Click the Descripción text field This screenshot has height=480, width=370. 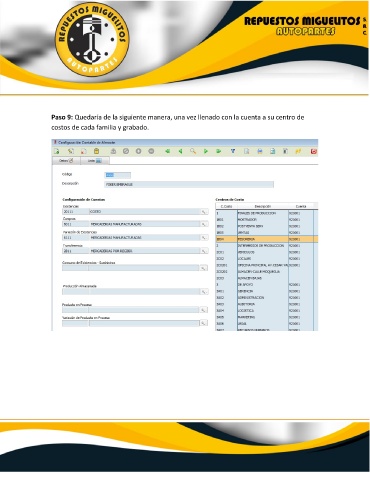click(x=189, y=184)
